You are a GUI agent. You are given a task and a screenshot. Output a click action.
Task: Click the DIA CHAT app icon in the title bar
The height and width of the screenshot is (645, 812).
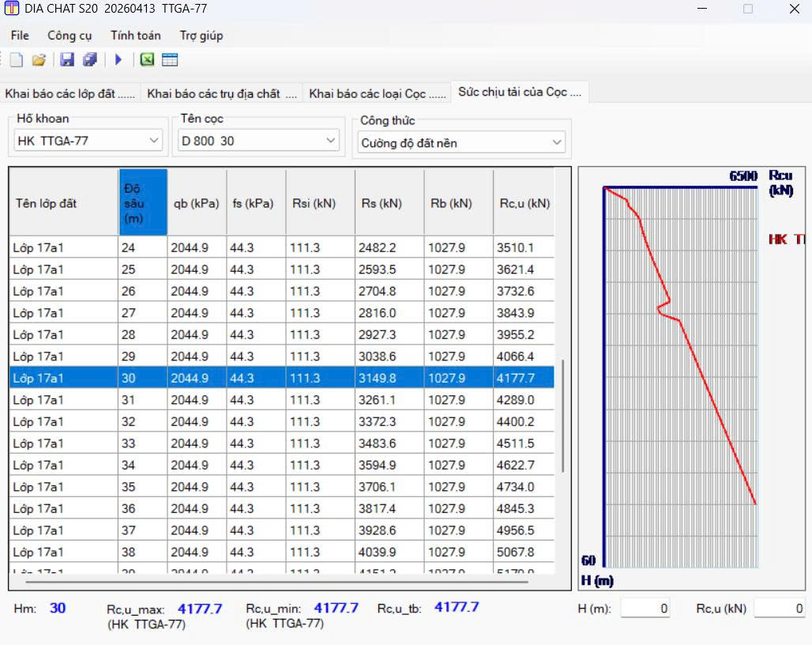tap(12, 9)
